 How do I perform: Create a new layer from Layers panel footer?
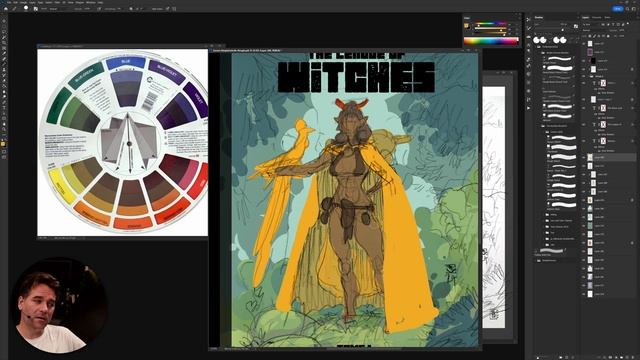pyautogui.click(x=627, y=358)
